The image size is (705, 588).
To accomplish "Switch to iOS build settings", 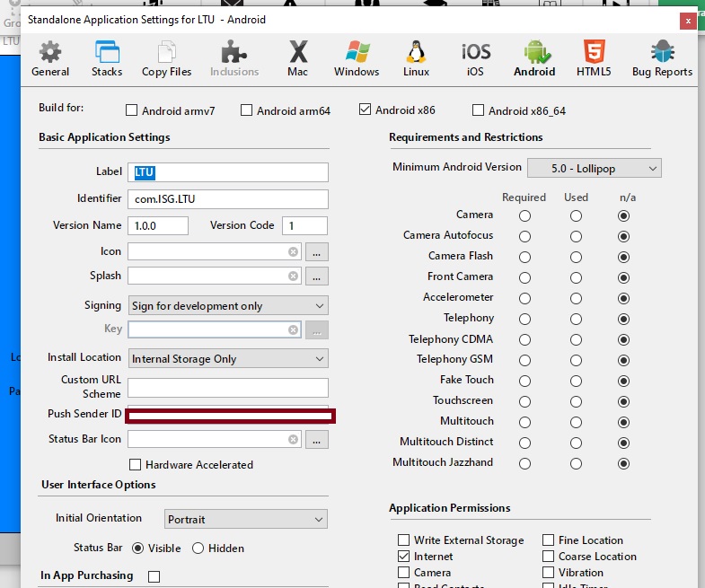I will tap(475, 59).
